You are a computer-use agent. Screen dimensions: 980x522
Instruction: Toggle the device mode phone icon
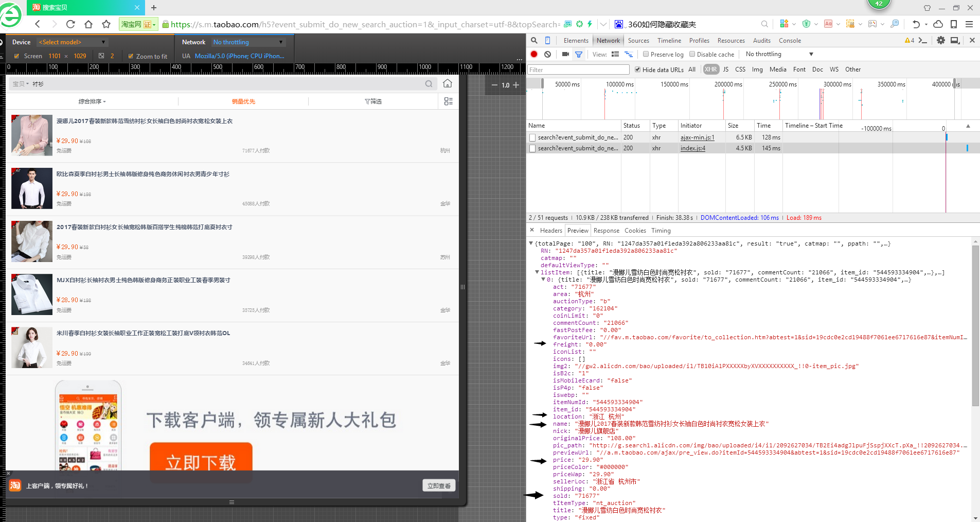(x=547, y=41)
